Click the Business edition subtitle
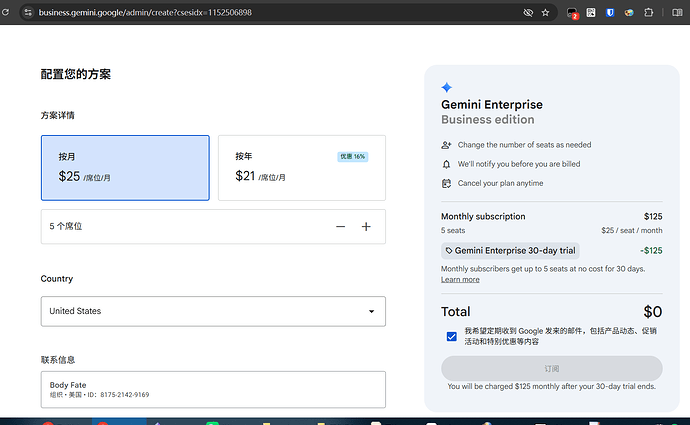Image resolution: width=690 pixels, height=425 pixels. click(488, 120)
